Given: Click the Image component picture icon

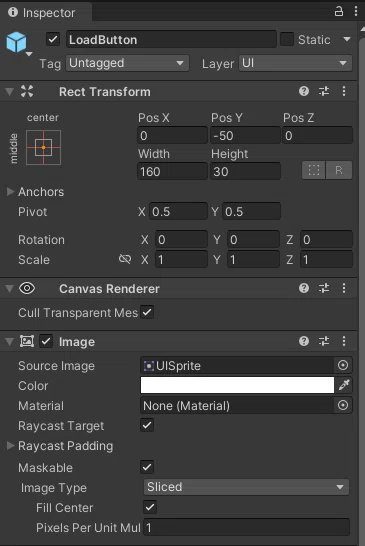Looking at the screenshot, I should [27, 341].
